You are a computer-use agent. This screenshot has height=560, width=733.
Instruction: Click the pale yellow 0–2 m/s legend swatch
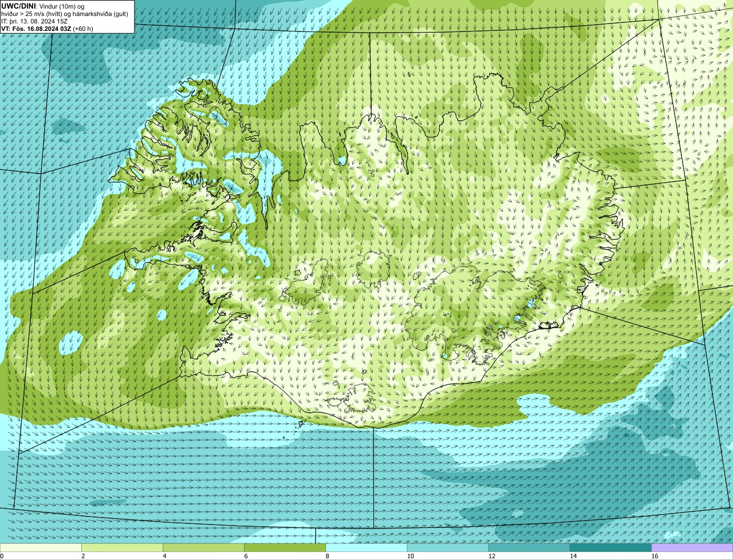point(41,547)
